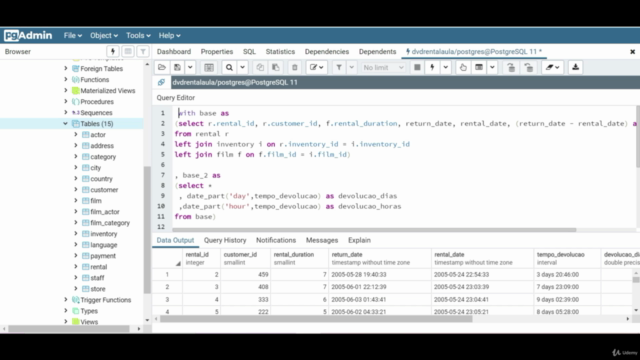Select the Data Output tab
Image resolution: width=640 pixels, height=360 pixels.
(175, 240)
